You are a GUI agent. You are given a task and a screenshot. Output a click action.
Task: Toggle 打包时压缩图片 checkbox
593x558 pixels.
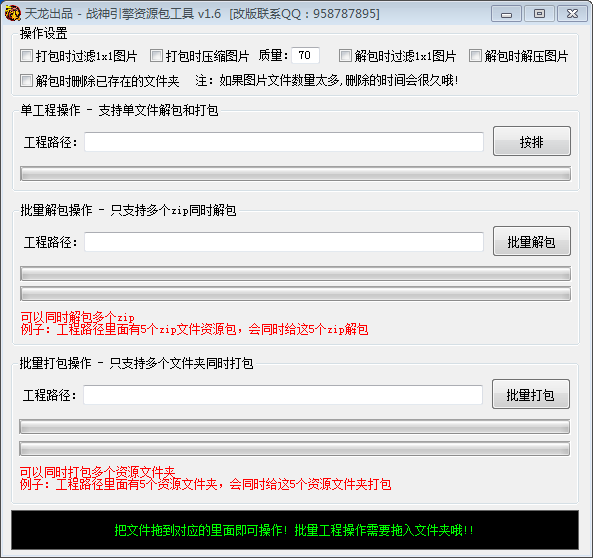coord(156,56)
